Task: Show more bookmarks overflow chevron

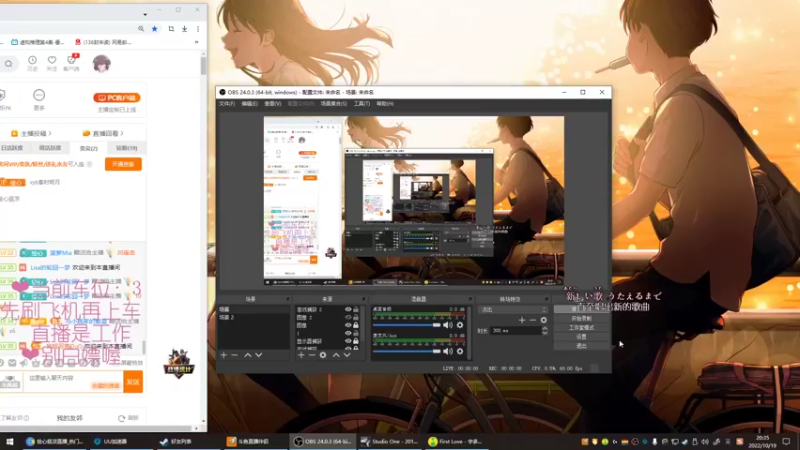Action: click(x=196, y=42)
